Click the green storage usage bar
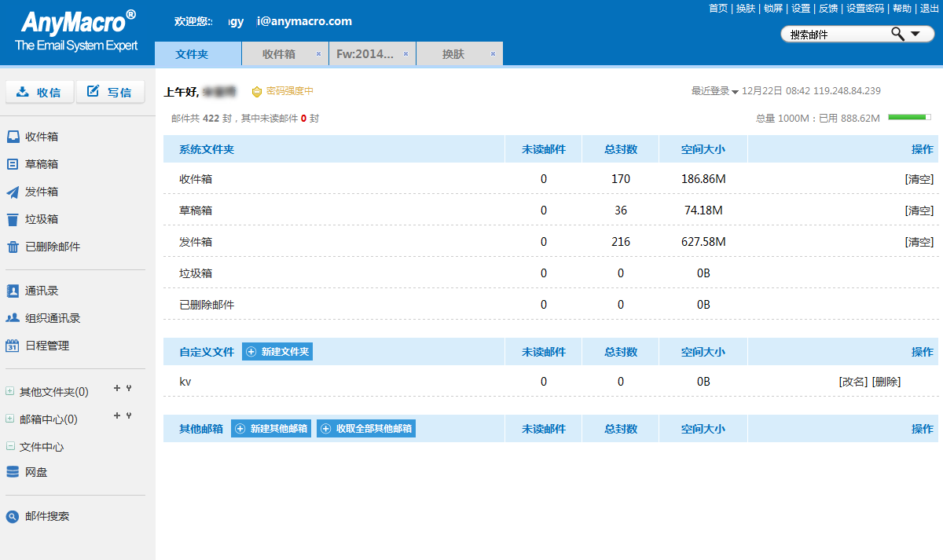The image size is (943, 560). click(909, 117)
